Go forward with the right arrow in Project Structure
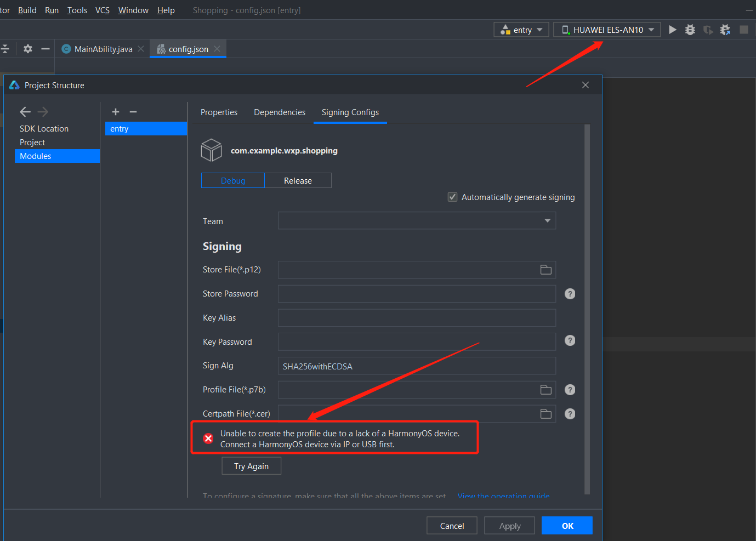The width and height of the screenshot is (756, 541). tap(43, 112)
